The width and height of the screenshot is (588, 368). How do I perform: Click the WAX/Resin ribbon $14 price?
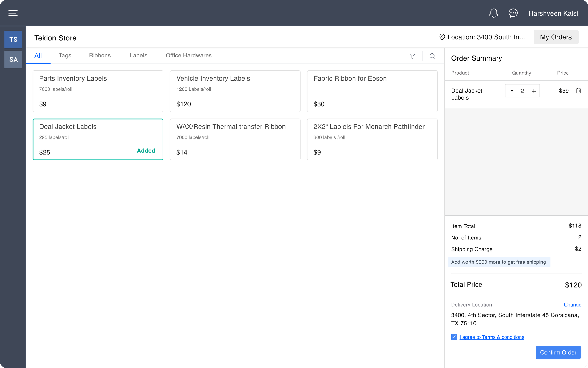[182, 152]
